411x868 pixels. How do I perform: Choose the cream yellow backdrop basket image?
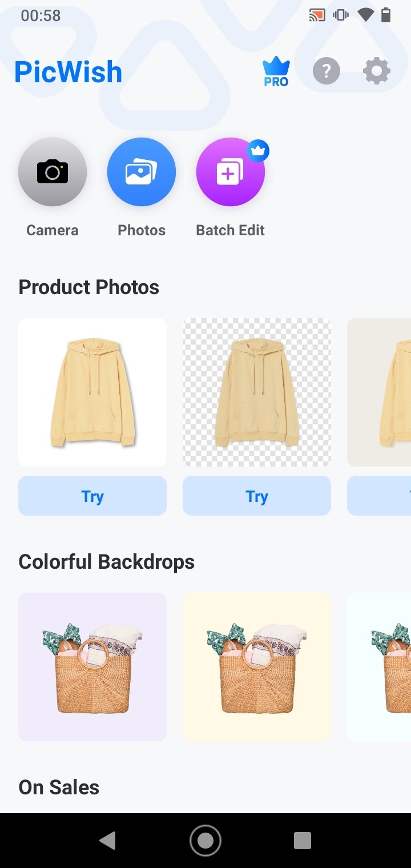coord(257,667)
